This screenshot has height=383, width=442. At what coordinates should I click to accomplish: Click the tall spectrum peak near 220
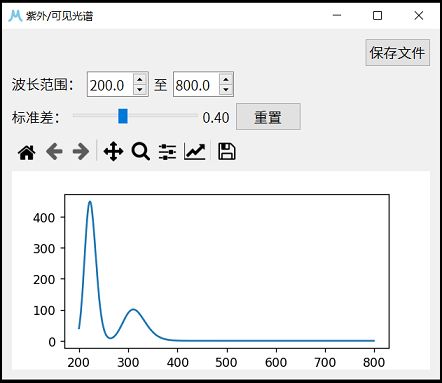pos(90,202)
